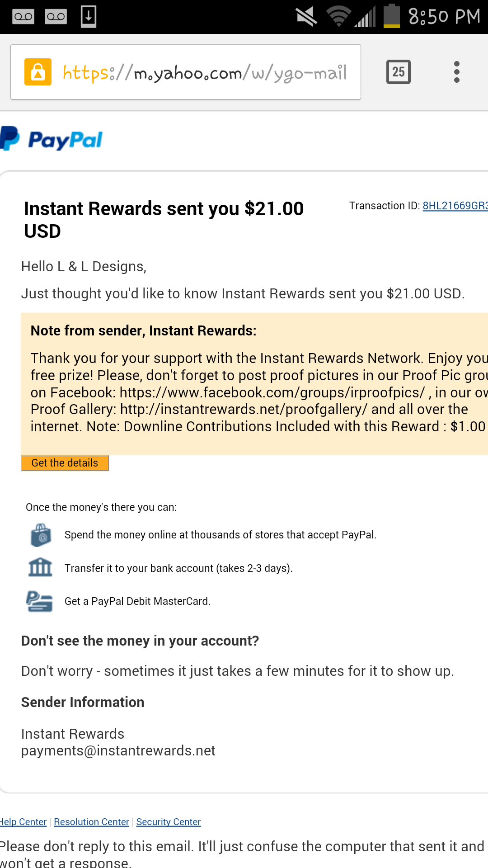Screen dimensions: 488x868
Task: Tap the PayPal logo in the email header
Action: click(x=51, y=139)
